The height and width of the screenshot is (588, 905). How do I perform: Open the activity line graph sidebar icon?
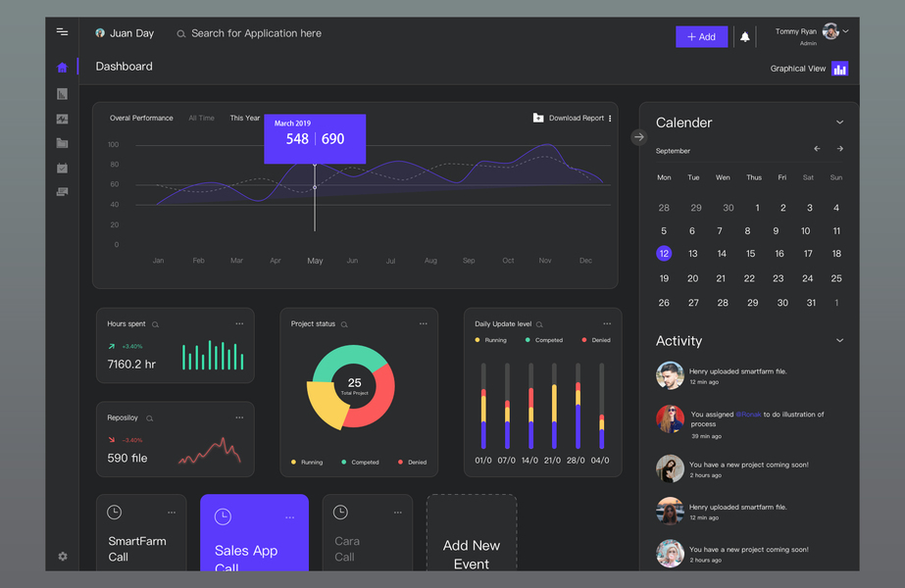(63, 119)
